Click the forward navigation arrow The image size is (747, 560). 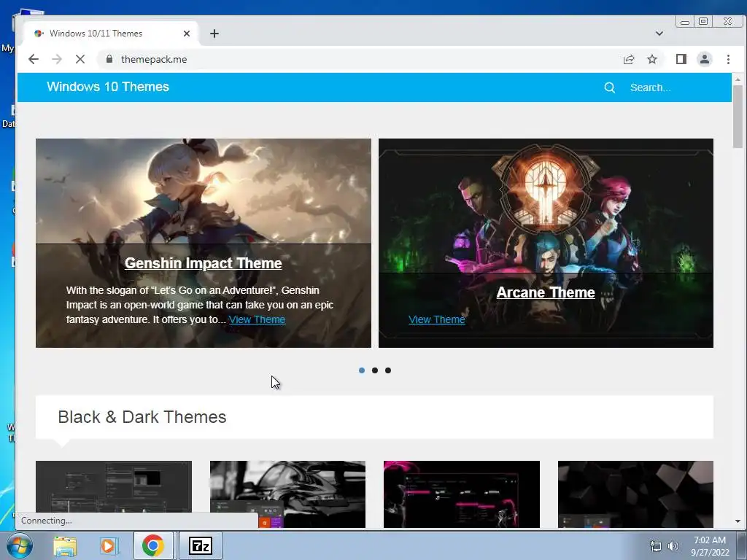[57, 60]
